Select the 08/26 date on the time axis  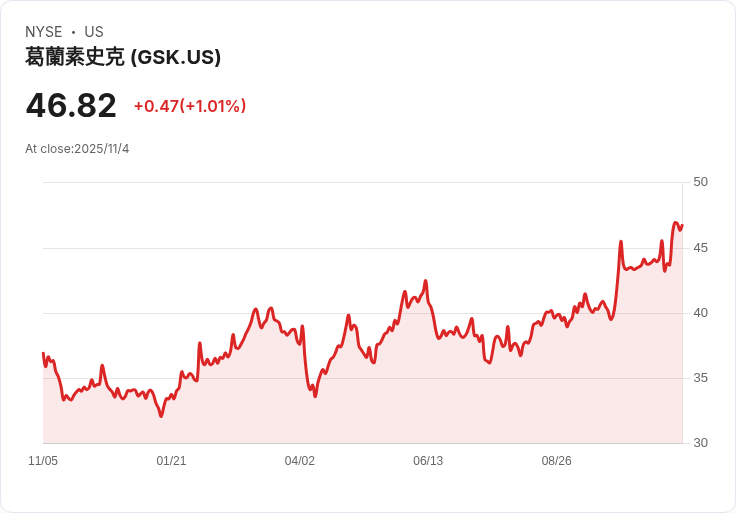(556, 461)
